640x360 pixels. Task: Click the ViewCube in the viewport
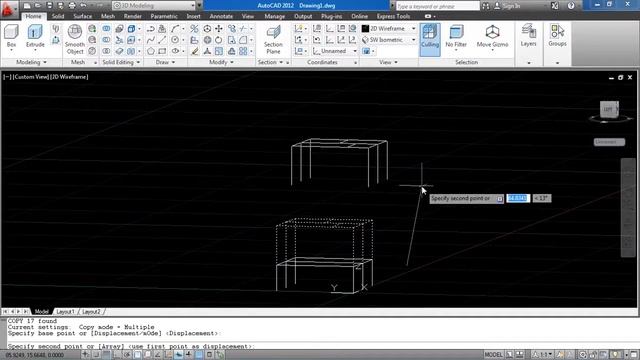pyautogui.click(x=609, y=109)
